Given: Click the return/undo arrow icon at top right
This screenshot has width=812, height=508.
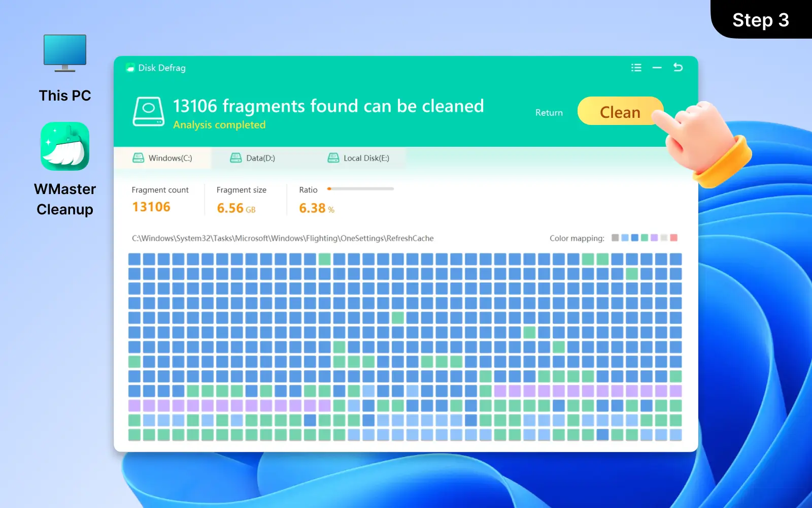Looking at the screenshot, I should (x=679, y=67).
